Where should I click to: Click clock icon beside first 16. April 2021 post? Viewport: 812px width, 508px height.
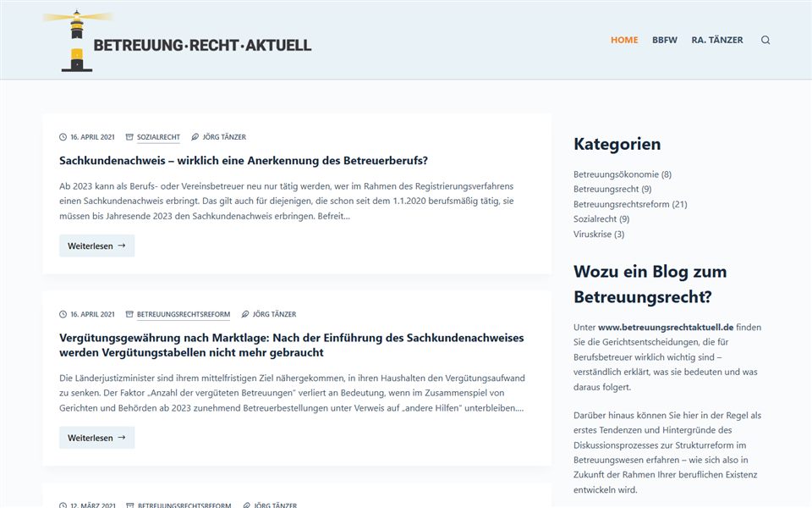pos(63,137)
